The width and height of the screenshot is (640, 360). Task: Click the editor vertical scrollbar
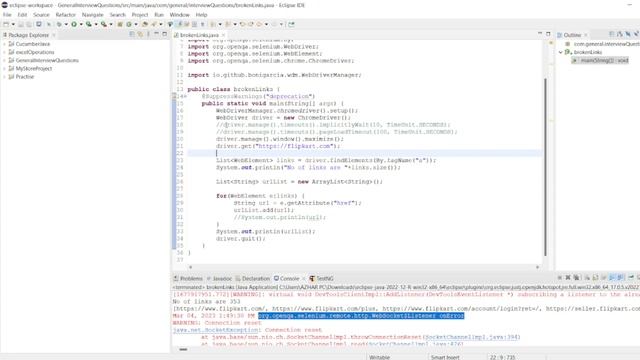click(x=545, y=167)
